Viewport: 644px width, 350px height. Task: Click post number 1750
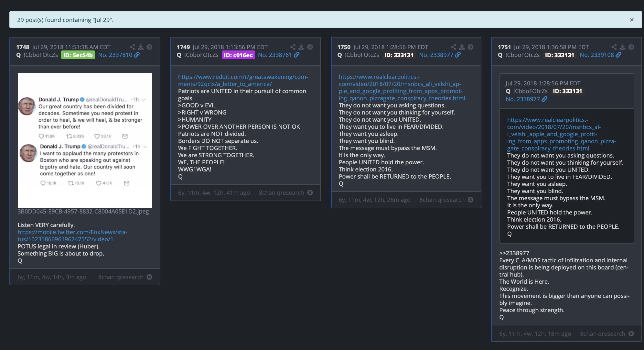click(x=344, y=47)
